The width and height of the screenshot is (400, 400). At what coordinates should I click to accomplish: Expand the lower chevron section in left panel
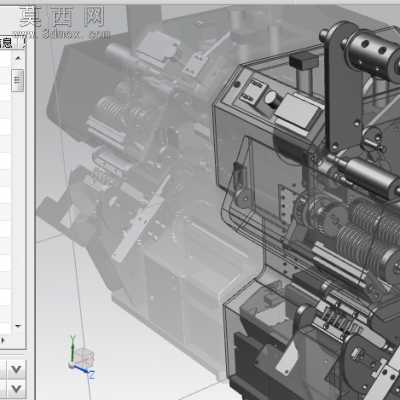click(x=16, y=389)
